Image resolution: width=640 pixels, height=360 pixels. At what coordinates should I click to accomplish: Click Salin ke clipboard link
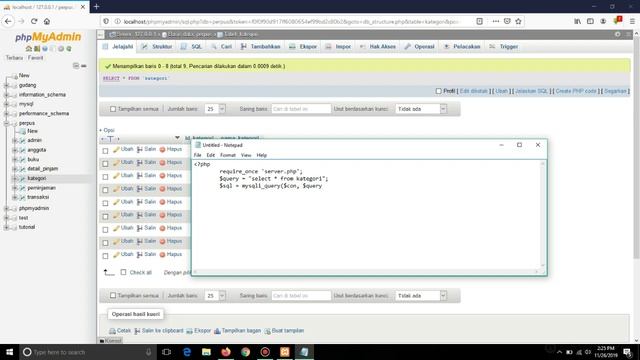pos(159,331)
